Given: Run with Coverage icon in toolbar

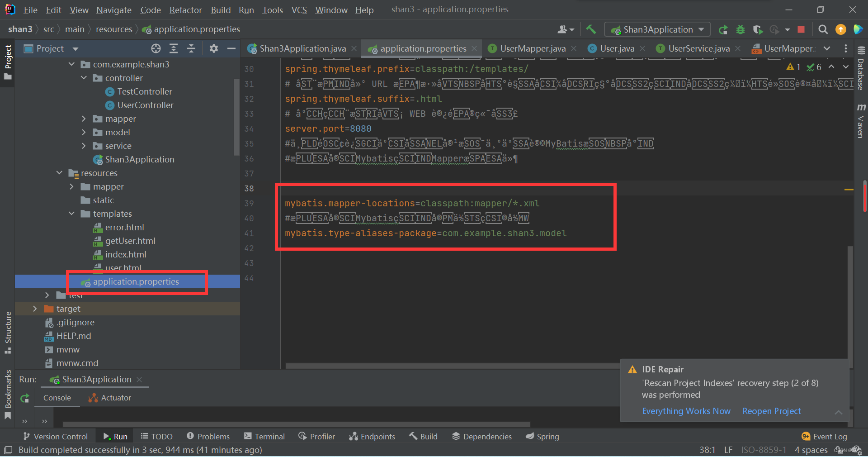Looking at the screenshot, I should tap(758, 29).
